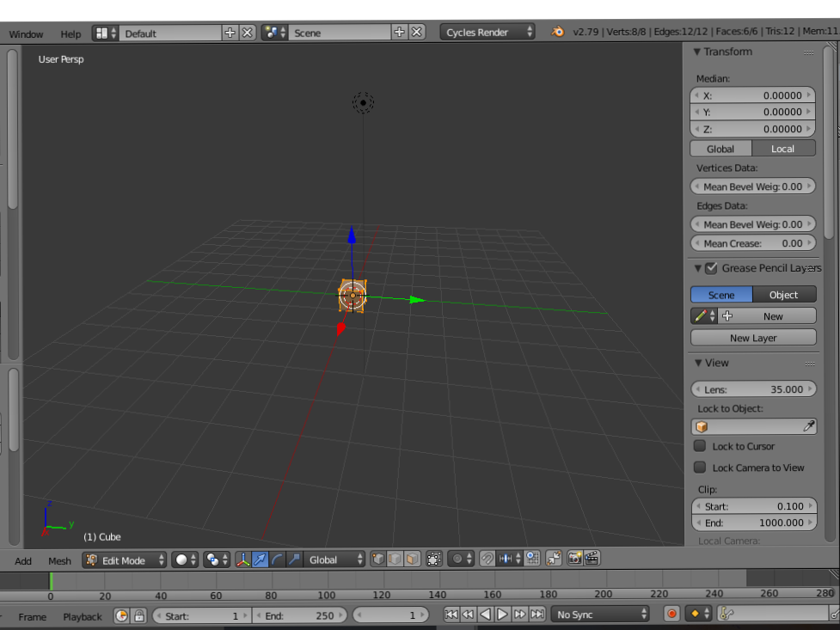Click the Local orientation button

[782, 148]
